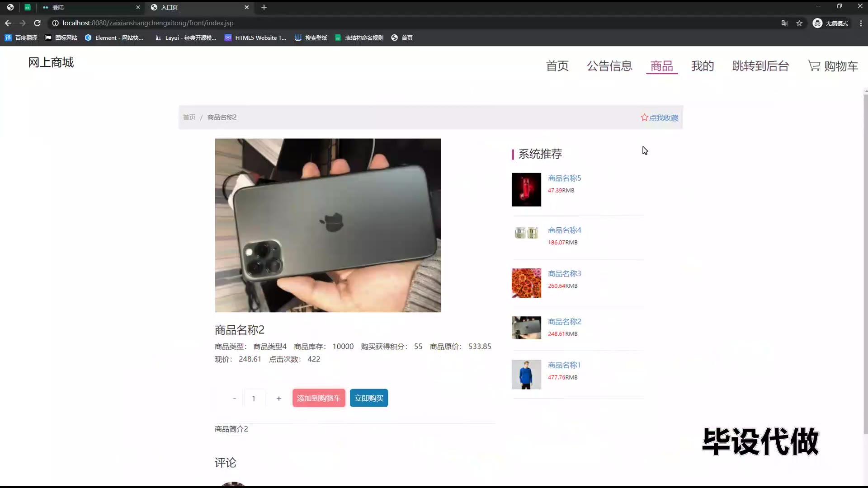The height and width of the screenshot is (488, 868).
Task: Decrease quantity with minus stepper
Action: pyautogui.click(x=234, y=399)
